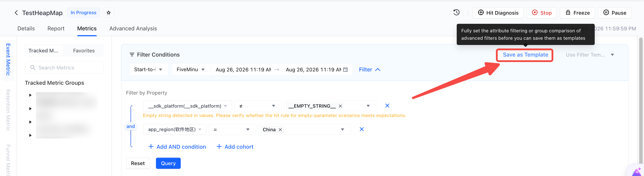Select the Tracked M... toggle option
Screen dimensions: 644x176
point(44,51)
